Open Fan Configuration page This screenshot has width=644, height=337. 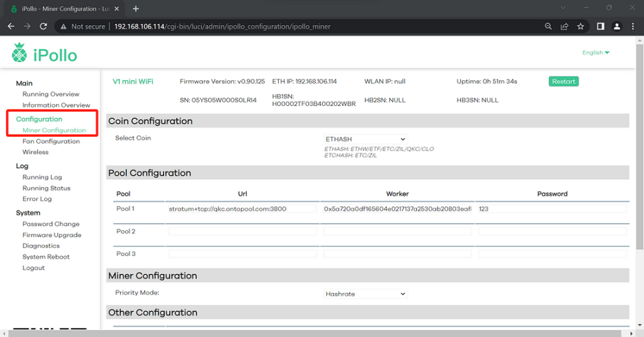[x=51, y=141]
